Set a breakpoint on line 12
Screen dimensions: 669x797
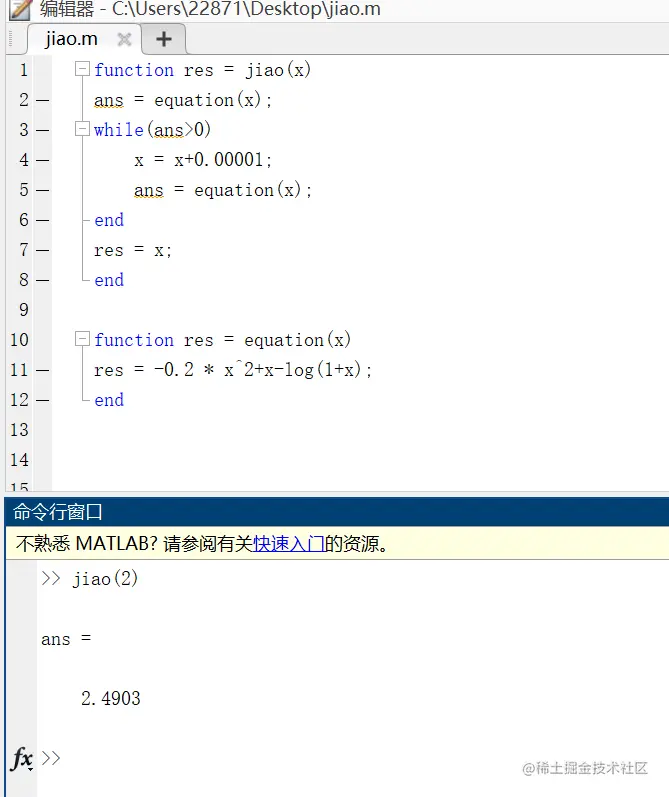(43, 400)
